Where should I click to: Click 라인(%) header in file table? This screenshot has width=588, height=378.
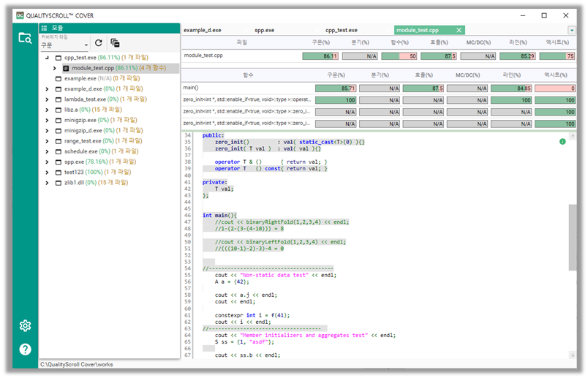click(x=518, y=42)
